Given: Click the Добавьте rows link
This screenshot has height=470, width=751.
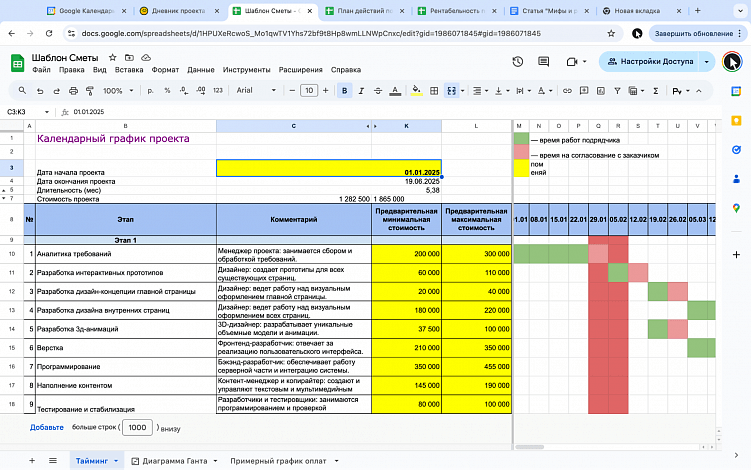Looking at the screenshot, I should [46, 427].
